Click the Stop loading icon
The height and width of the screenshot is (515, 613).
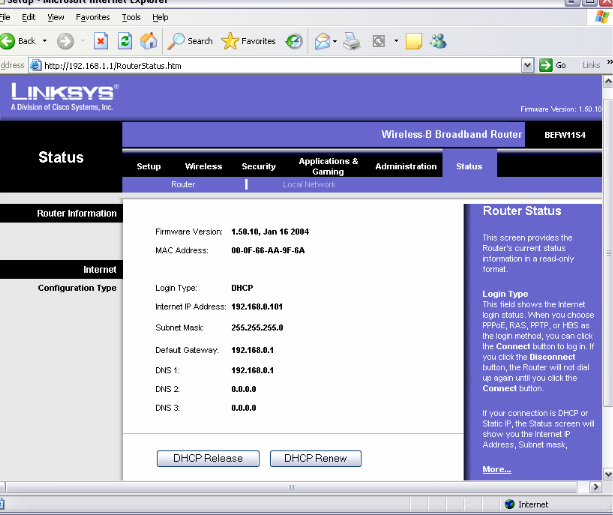pos(101,41)
